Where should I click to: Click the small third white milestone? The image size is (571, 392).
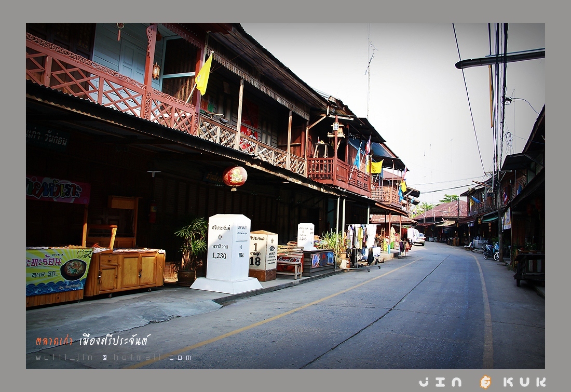[306, 236]
